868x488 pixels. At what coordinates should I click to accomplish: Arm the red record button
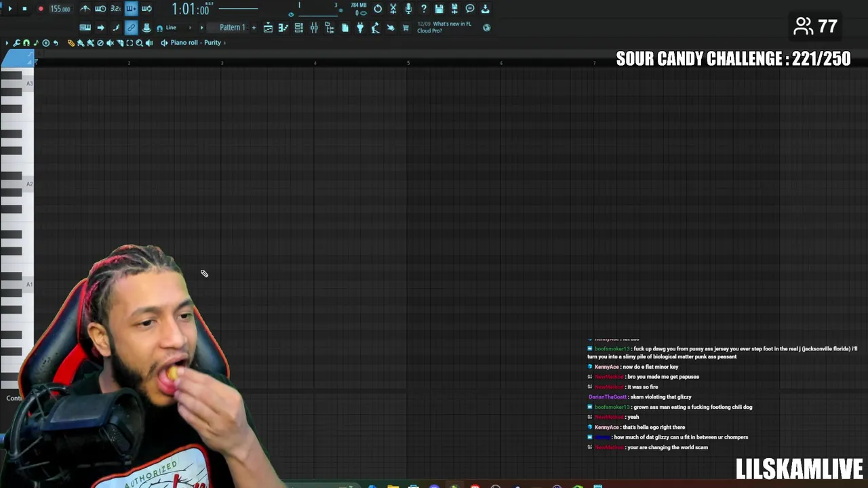41,9
